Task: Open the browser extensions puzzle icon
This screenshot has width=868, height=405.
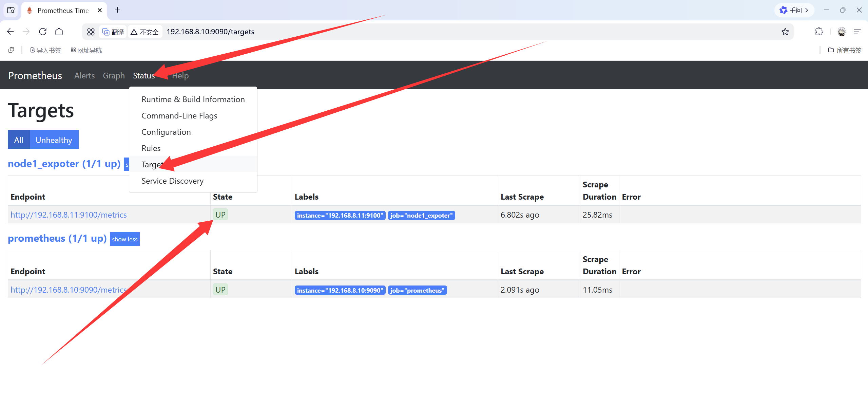Action: [819, 32]
